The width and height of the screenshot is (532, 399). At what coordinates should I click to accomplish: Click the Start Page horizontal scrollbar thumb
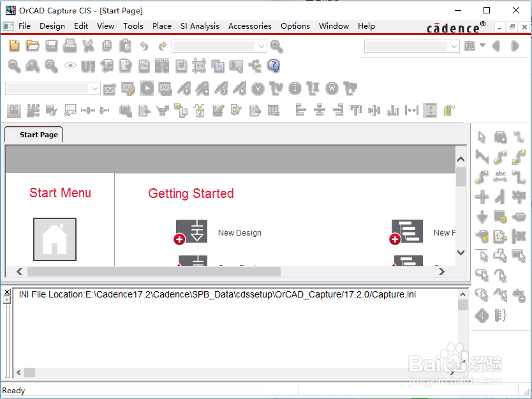click(154, 272)
